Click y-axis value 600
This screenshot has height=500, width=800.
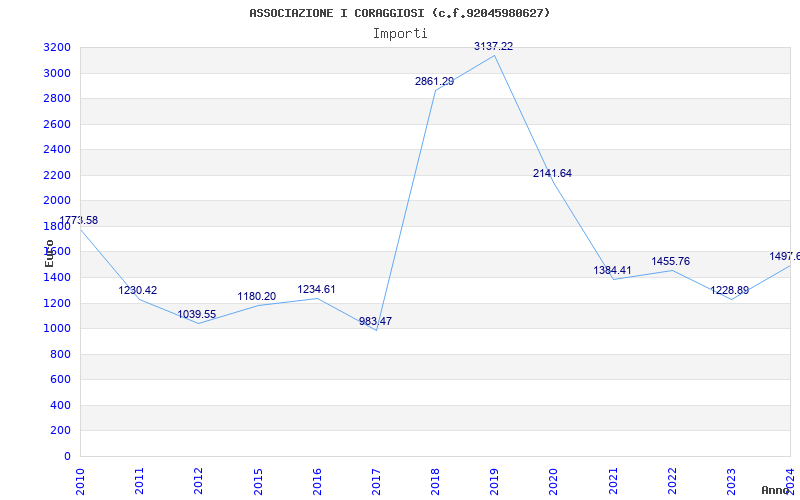pyautogui.click(x=60, y=380)
